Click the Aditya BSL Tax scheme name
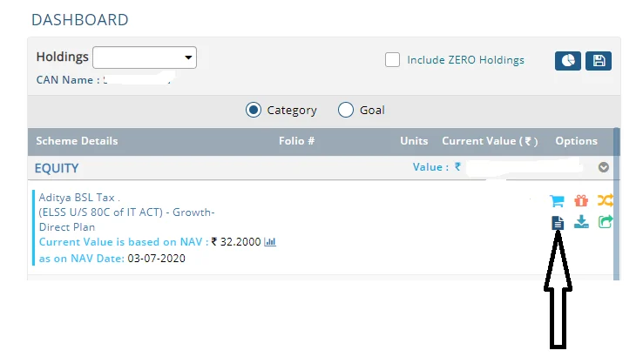Image resolution: width=643 pixels, height=364 pixels. pos(78,198)
